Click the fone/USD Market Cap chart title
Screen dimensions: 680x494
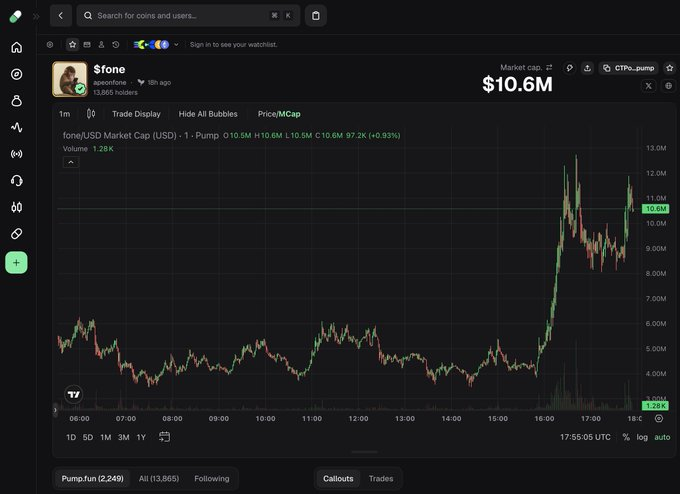(141, 135)
